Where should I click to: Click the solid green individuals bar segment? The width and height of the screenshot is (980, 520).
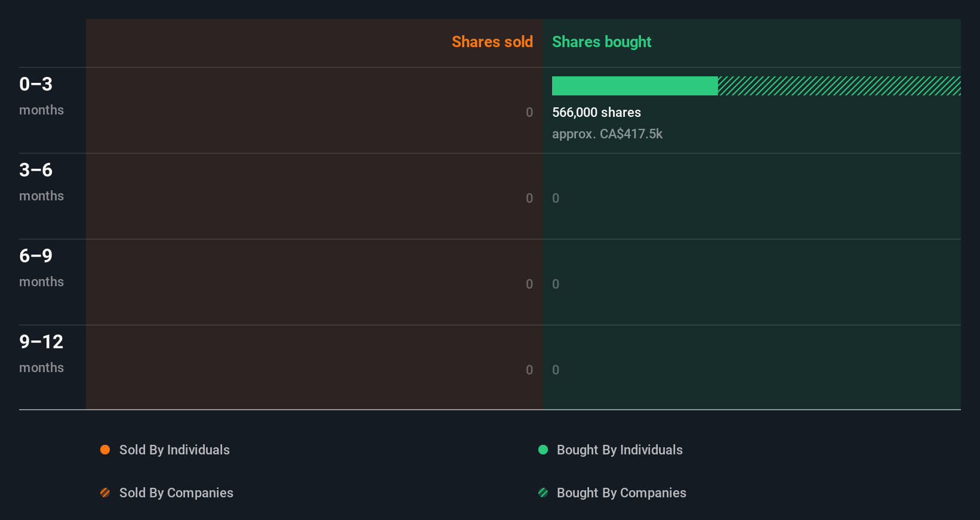tap(634, 86)
